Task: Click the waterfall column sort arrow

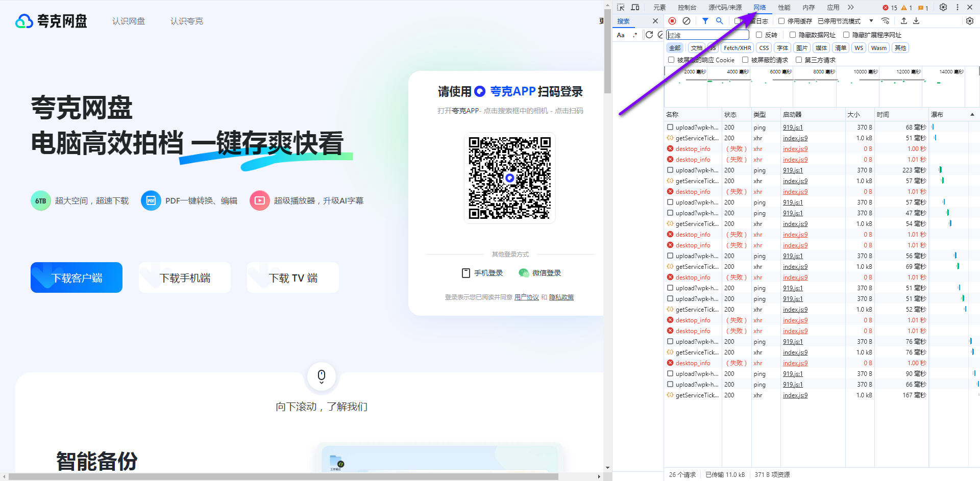Action: [x=972, y=114]
